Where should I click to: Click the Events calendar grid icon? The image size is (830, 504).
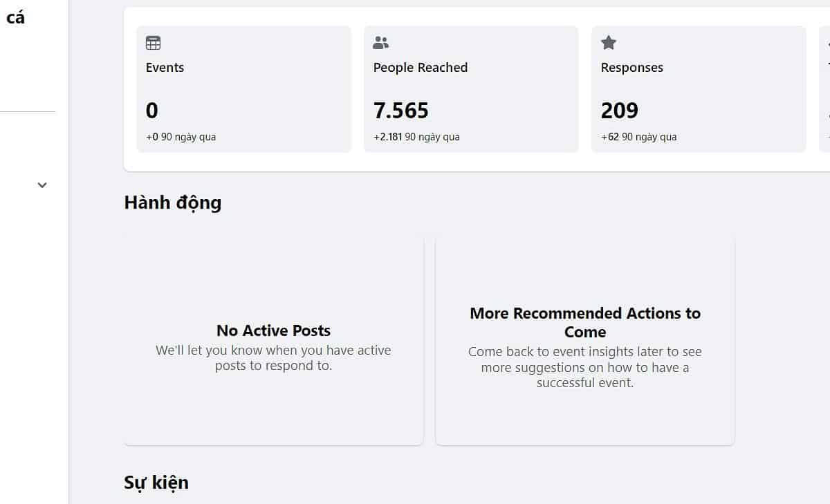[153, 43]
